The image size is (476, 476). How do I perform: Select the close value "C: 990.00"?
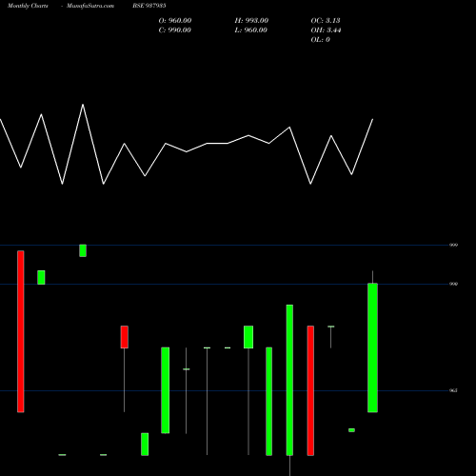[x=175, y=30]
